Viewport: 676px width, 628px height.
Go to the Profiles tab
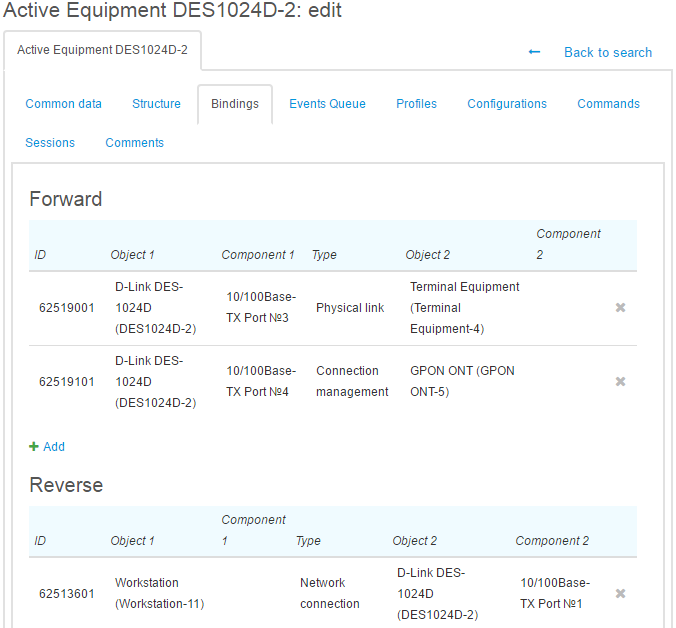coord(416,104)
